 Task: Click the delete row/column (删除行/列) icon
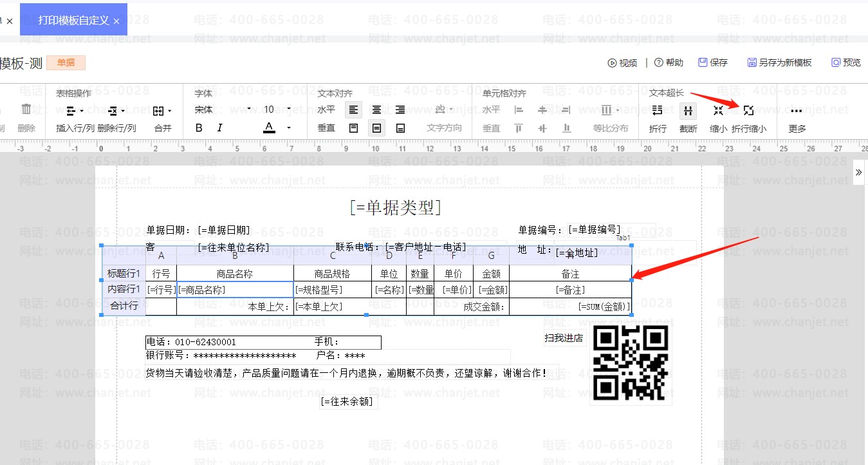point(113,110)
